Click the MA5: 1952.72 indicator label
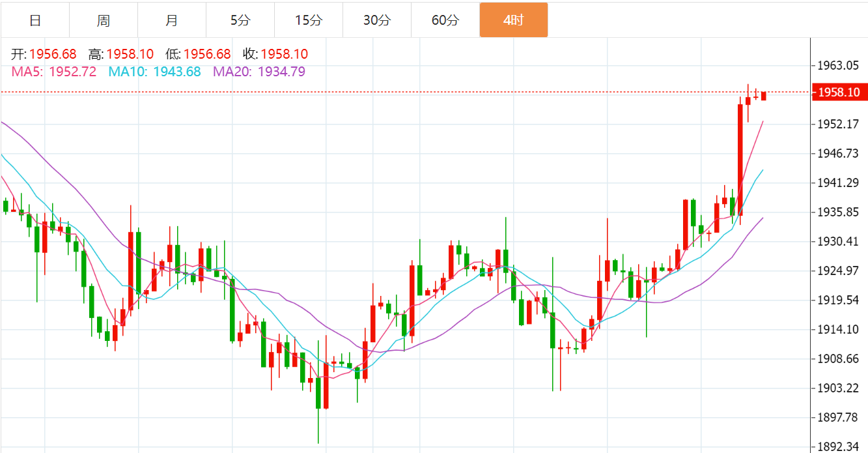The width and height of the screenshot is (868, 453). pyautogui.click(x=54, y=72)
